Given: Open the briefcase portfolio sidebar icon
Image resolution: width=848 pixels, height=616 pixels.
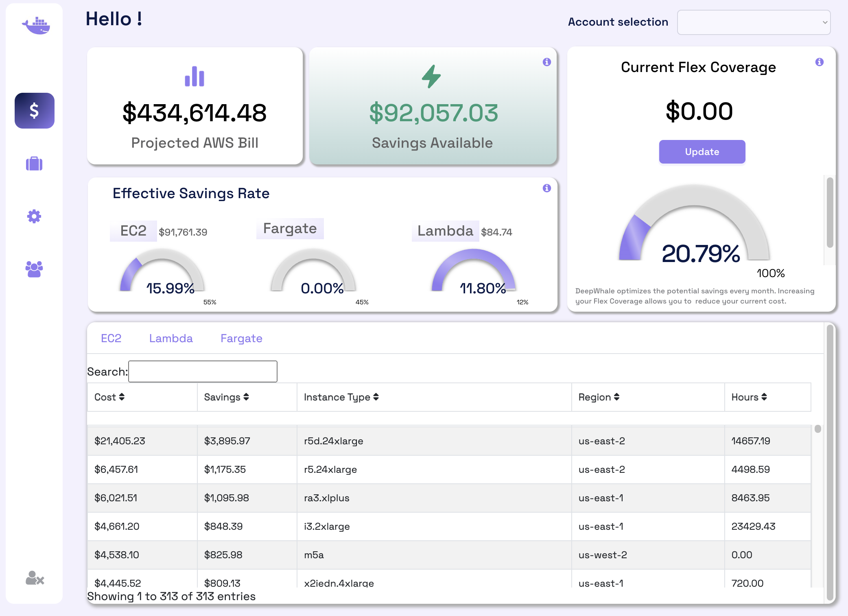Looking at the screenshot, I should (34, 164).
